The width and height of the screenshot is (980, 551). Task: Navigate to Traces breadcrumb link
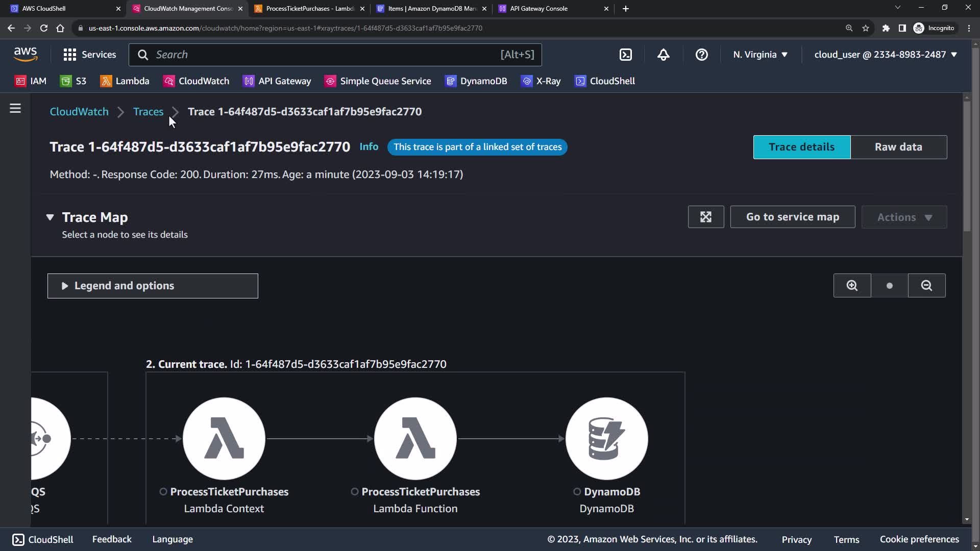tap(148, 112)
